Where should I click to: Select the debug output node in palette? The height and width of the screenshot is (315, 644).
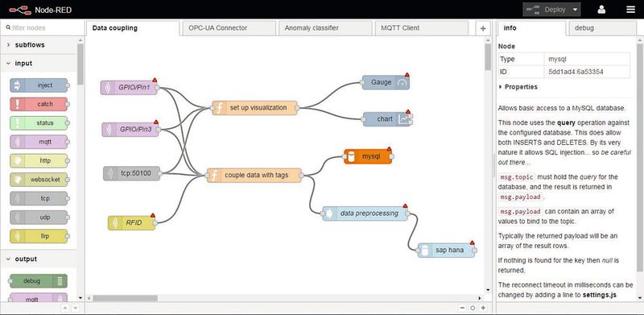[x=38, y=281]
